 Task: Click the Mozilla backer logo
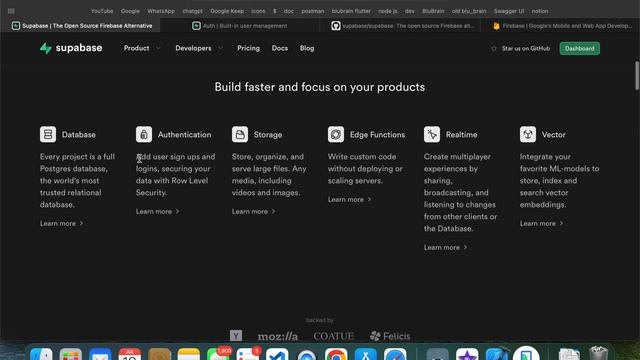(x=278, y=336)
